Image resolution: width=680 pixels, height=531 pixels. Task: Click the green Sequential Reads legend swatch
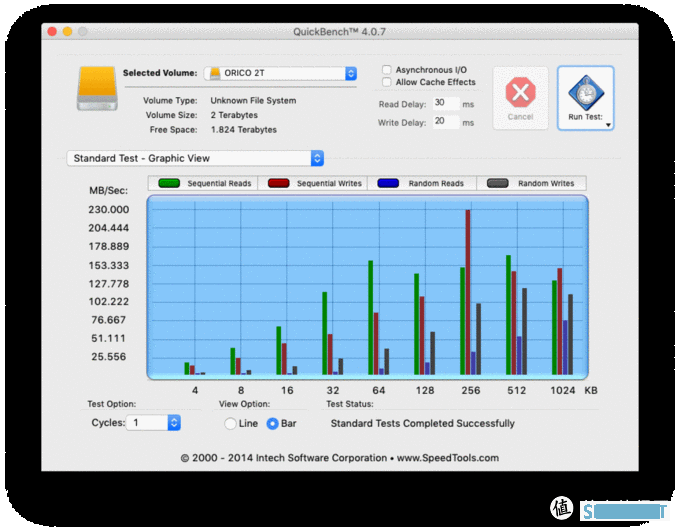tap(169, 183)
